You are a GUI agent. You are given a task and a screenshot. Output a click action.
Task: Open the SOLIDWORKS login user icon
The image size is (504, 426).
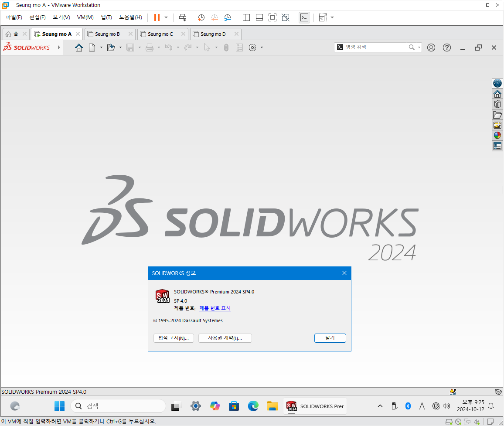pyautogui.click(x=431, y=48)
